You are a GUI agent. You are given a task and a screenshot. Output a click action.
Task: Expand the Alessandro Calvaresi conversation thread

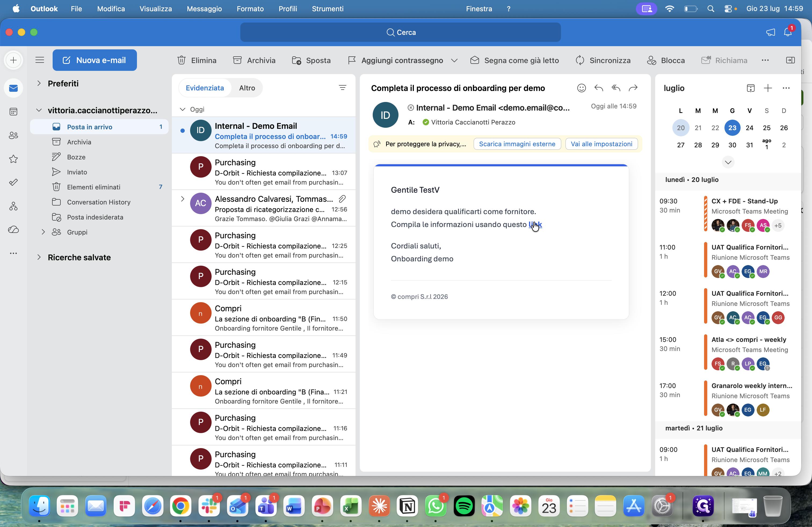tap(183, 199)
